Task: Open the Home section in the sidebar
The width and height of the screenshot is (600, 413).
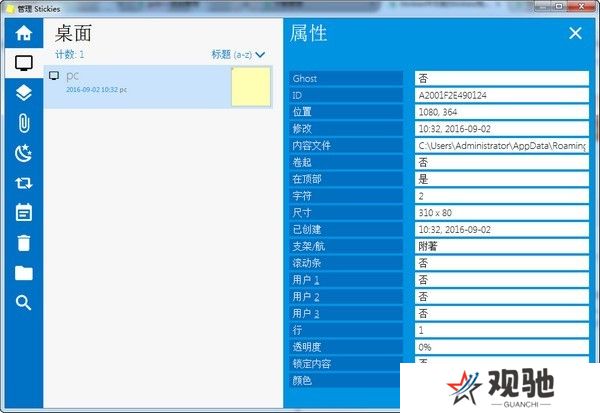Action: (x=24, y=33)
